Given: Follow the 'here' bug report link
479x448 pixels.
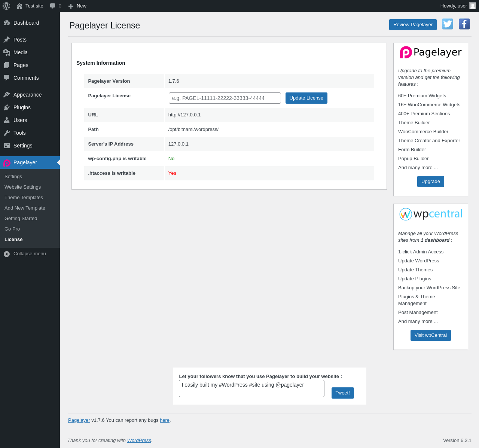Looking at the screenshot, I should (x=165, y=420).
